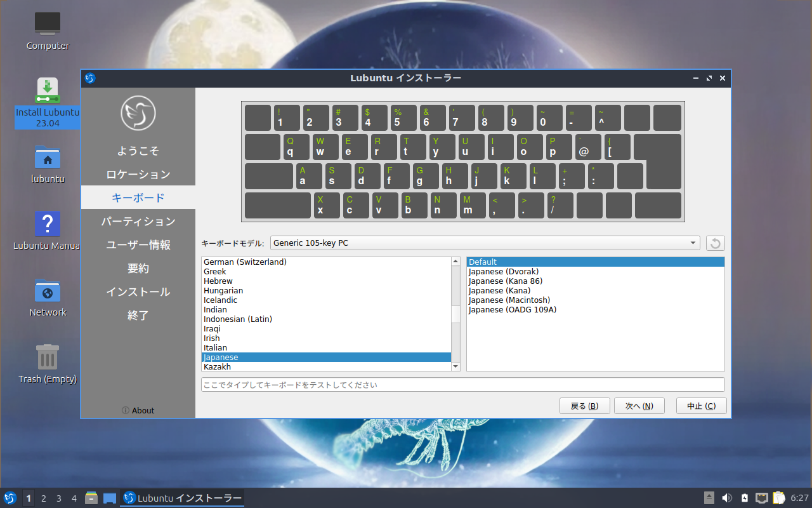Screen dimensions: 812x508
Task: Click the ようこそ step in the sidebar
Action: coord(138,150)
